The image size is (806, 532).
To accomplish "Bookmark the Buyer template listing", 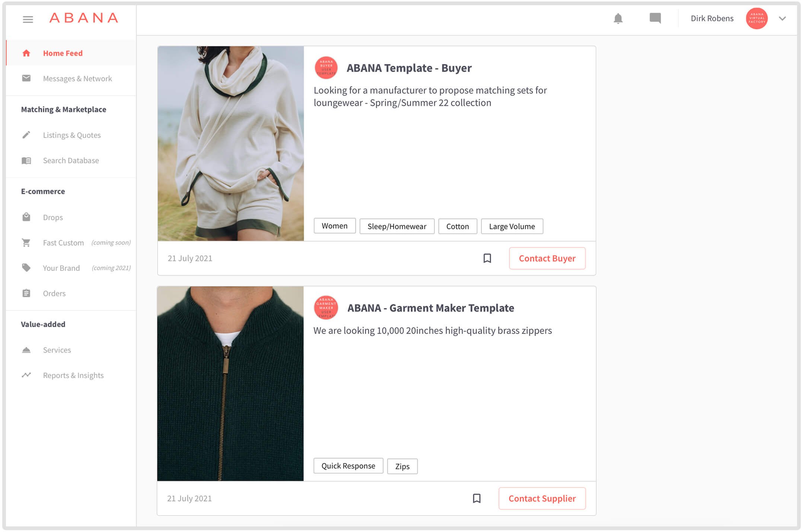I will pyautogui.click(x=487, y=258).
